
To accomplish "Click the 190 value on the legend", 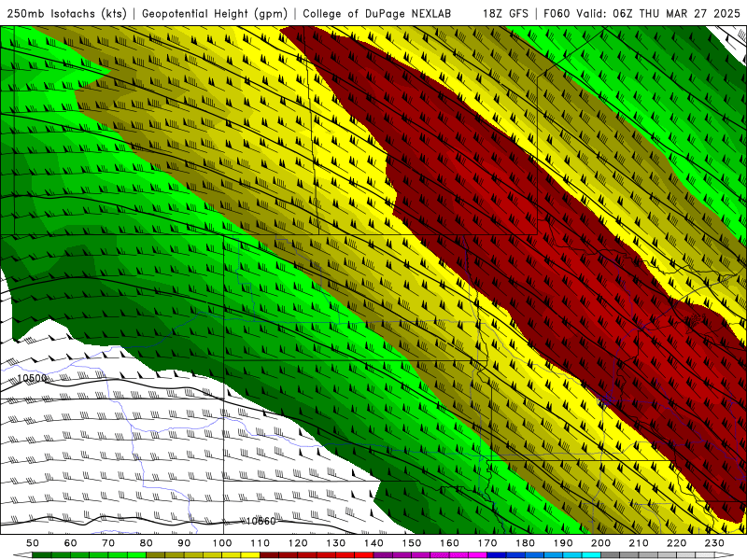I will (x=563, y=543).
